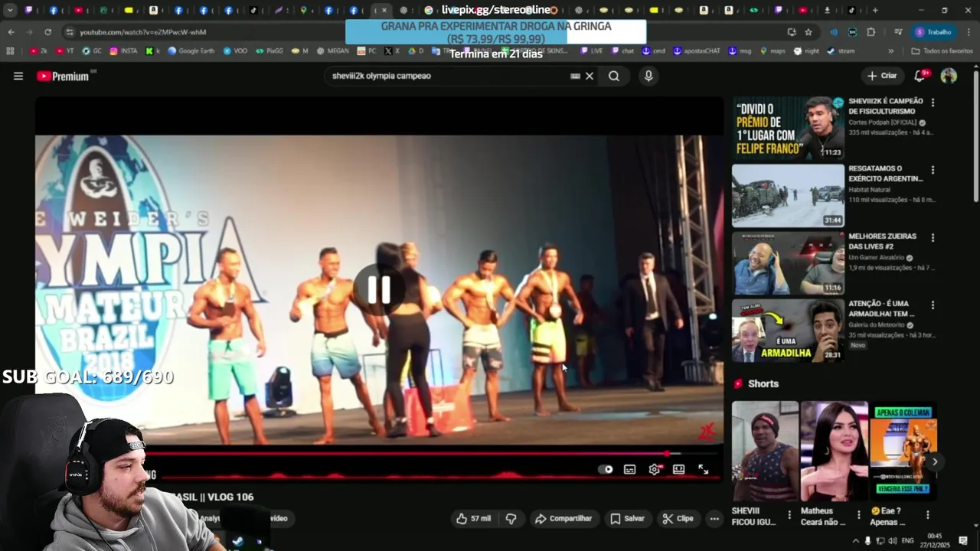
Task: Open 'RESGATAMOS O EXÉRCITO ARGENTIN...' video title
Action: [x=885, y=174]
